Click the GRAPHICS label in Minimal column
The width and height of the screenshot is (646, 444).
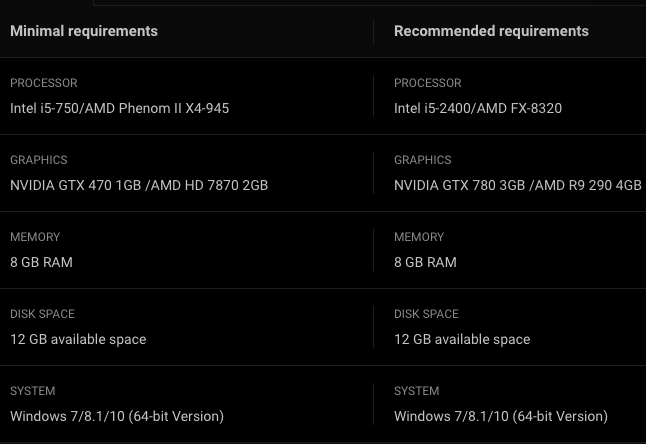[x=38, y=160]
